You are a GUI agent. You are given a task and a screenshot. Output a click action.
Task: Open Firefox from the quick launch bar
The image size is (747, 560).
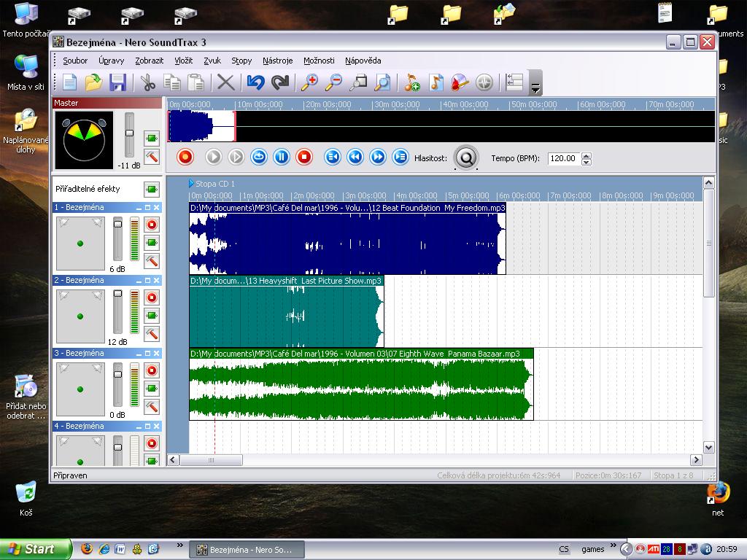(87, 549)
